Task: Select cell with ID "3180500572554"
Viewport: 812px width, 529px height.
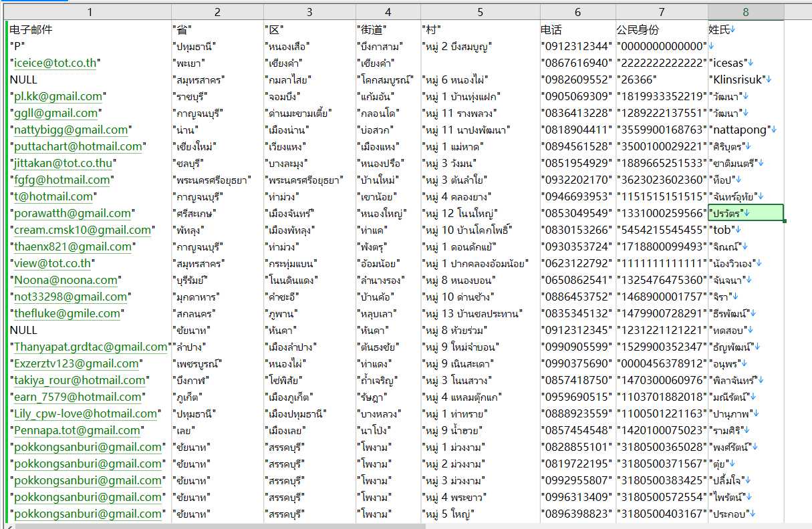Action: [662, 497]
